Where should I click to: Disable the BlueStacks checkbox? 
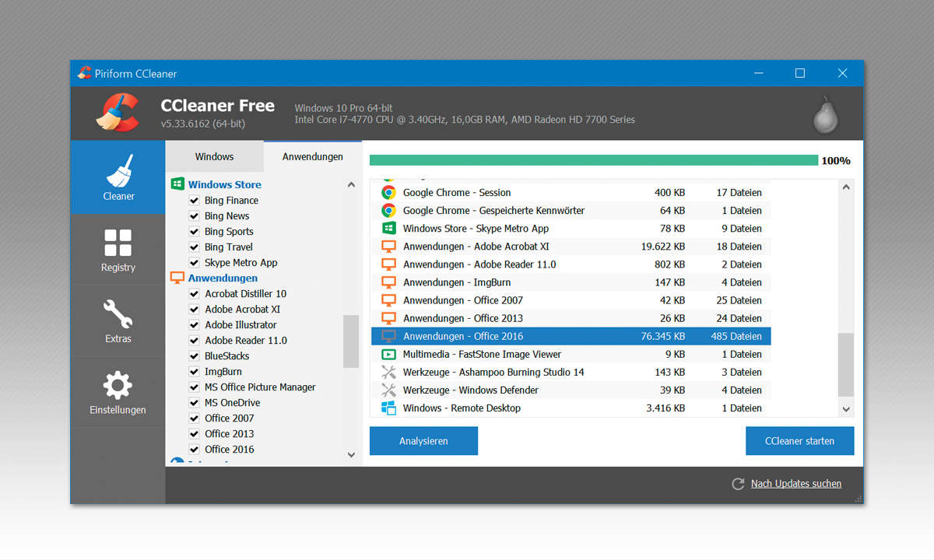[x=195, y=355]
